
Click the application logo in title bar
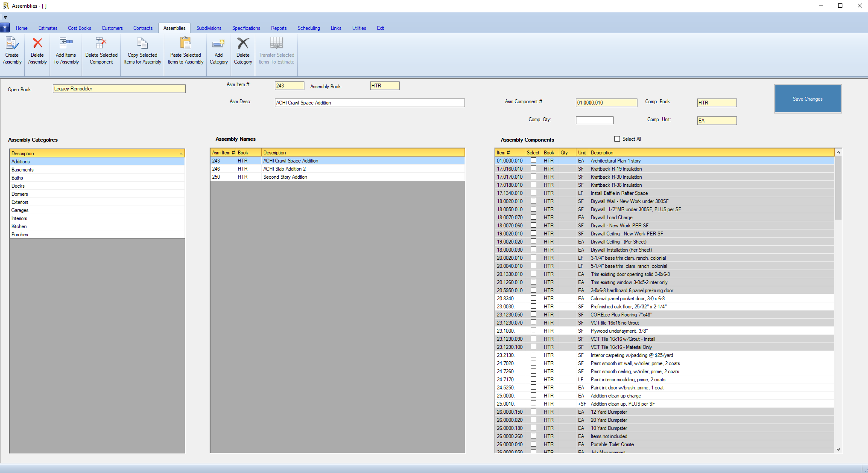click(6, 6)
